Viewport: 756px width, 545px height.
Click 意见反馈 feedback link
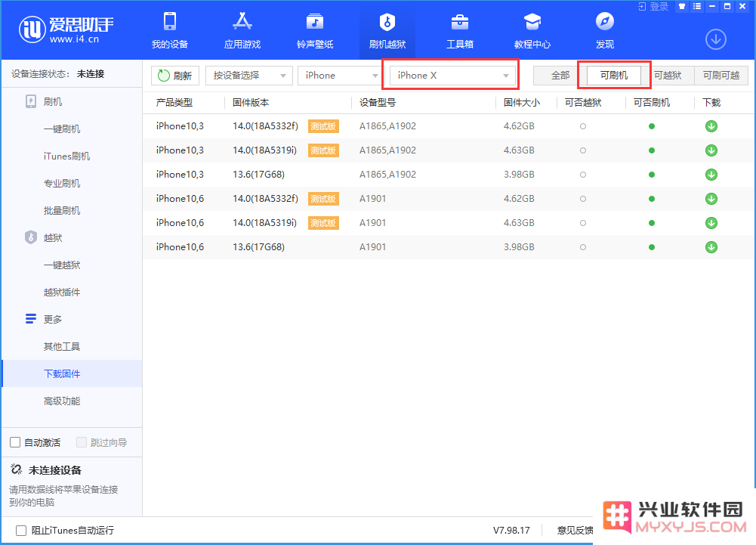(x=575, y=531)
